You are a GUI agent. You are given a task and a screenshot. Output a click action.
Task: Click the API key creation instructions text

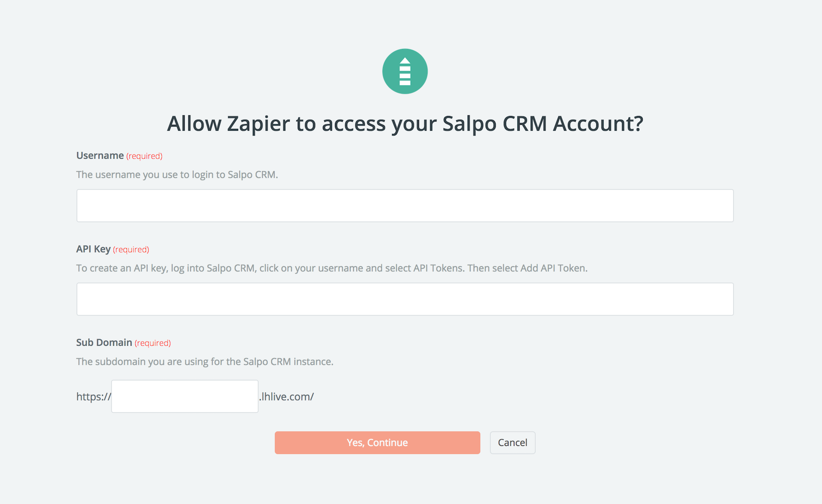[x=332, y=268]
